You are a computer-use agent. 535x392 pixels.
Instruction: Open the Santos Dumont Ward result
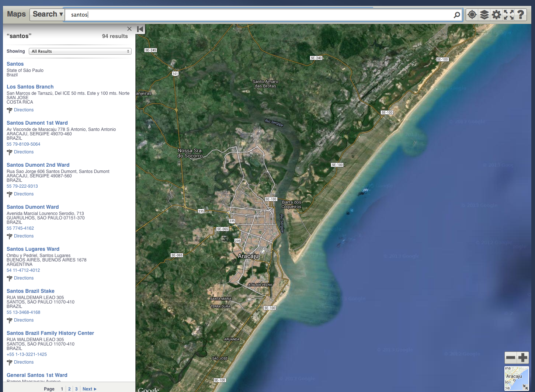(x=33, y=207)
